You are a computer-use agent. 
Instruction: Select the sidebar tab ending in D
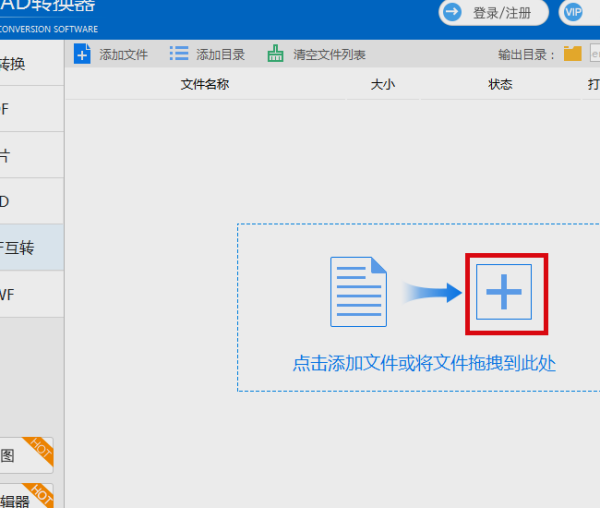tap(32, 201)
